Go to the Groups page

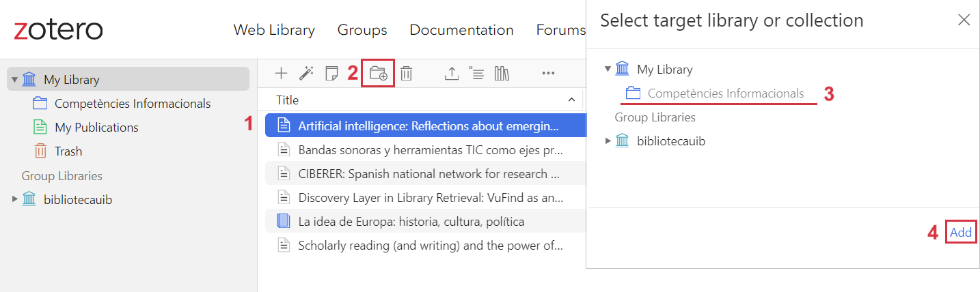tap(362, 30)
